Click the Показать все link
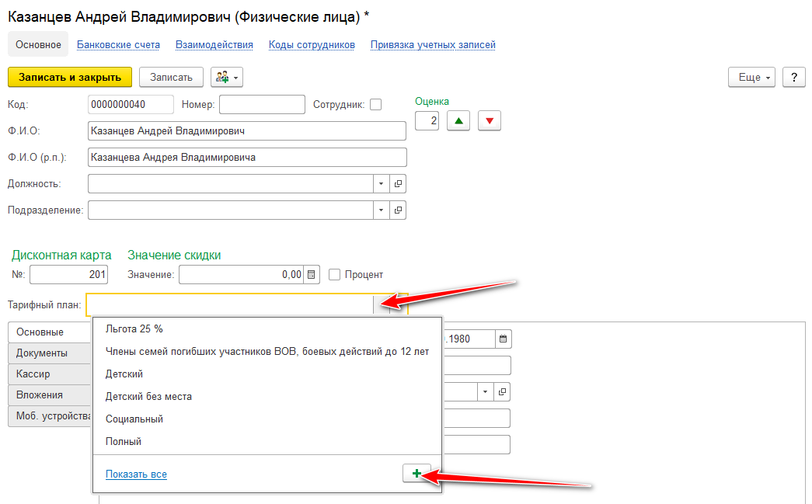 coord(136,474)
